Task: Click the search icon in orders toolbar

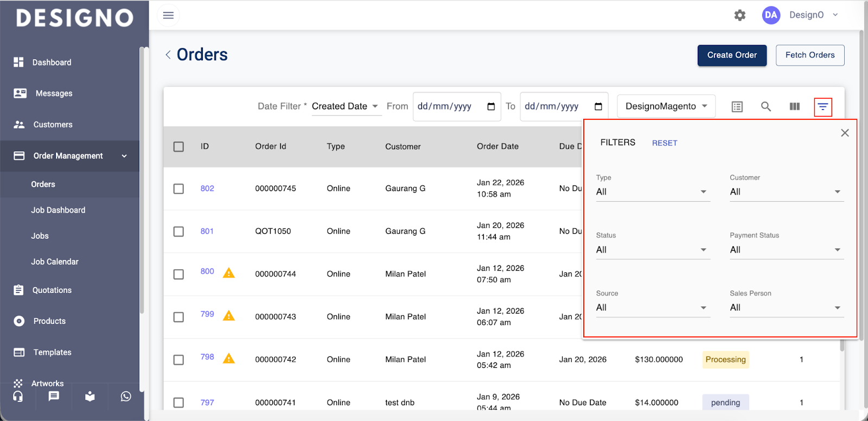Action: tap(765, 106)
